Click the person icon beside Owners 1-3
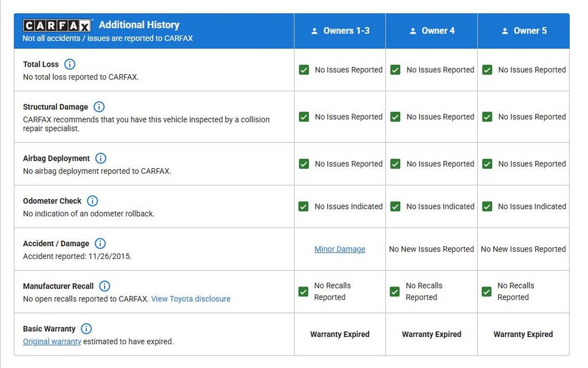This screenshot has width=588, height=368. [x=315, y=31]
